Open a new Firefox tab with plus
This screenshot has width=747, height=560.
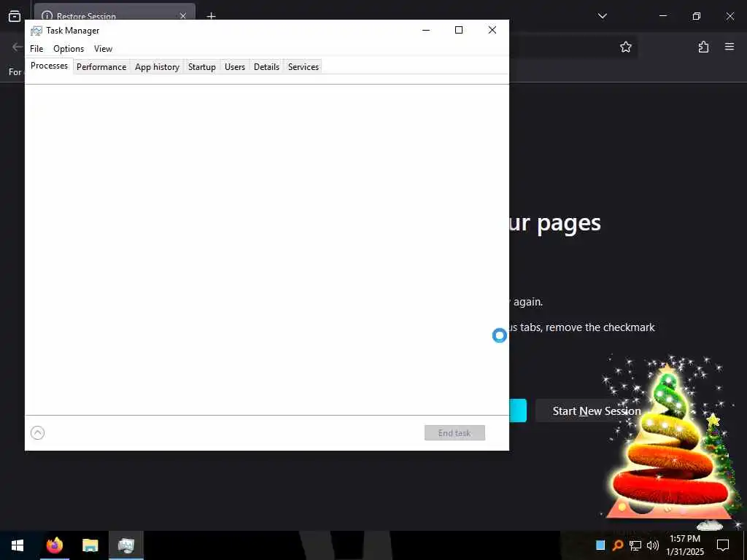click(211, 16)
